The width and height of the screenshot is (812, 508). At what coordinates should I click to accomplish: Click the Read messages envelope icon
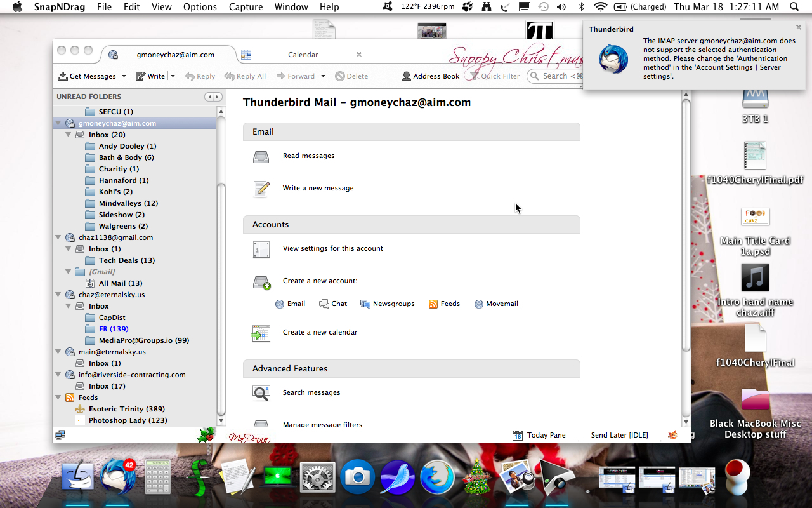point(261,156)
